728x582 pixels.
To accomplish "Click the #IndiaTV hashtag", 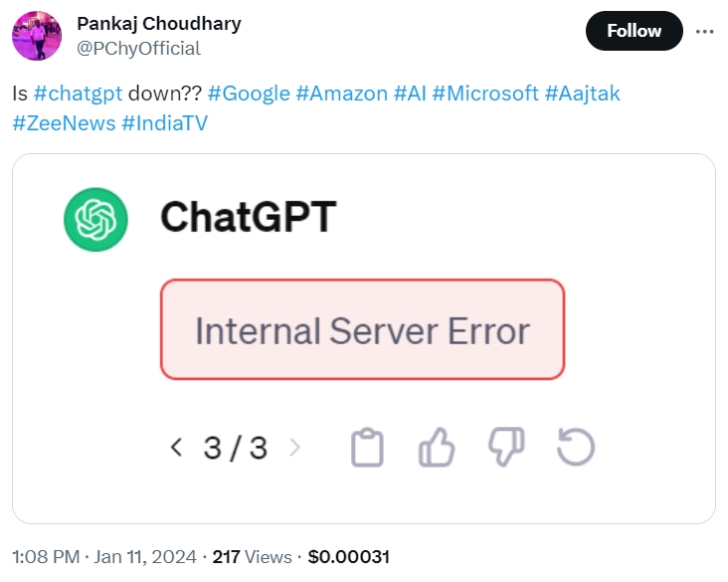I will (x=164, y=123).
